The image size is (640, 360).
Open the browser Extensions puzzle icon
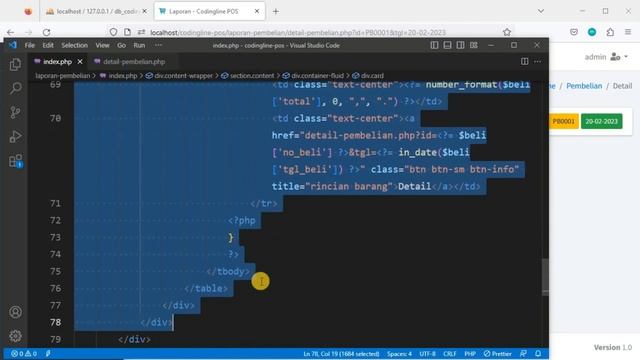pyautogui.click(x=610, y=32)
